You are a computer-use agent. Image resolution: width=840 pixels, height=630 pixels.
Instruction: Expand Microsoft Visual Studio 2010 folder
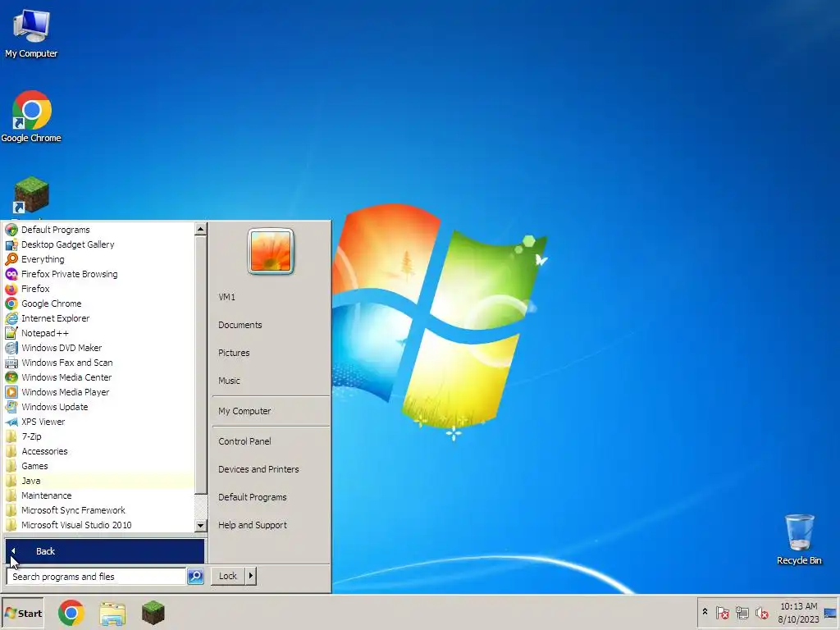tap(99, 525)
